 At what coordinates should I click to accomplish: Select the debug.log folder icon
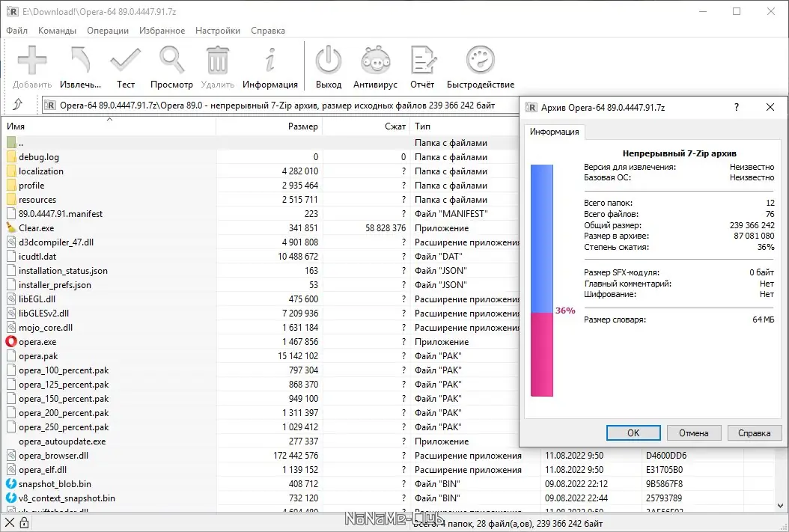point(11,157)
